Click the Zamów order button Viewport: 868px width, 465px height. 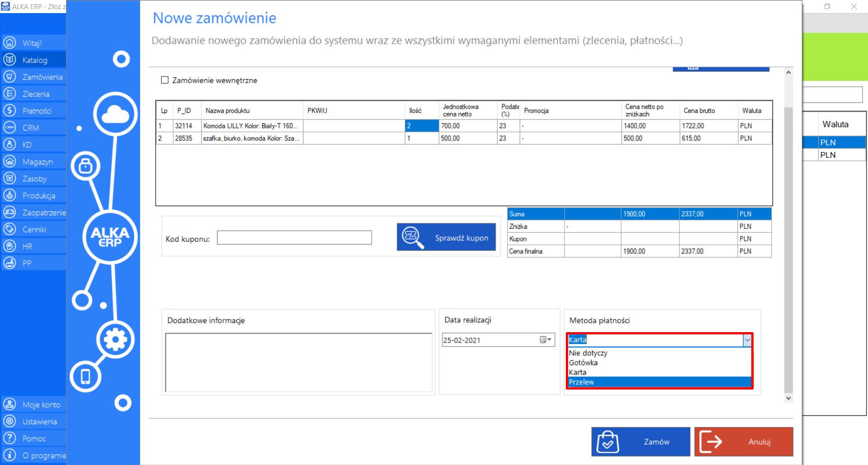click(x=640, y=442)
